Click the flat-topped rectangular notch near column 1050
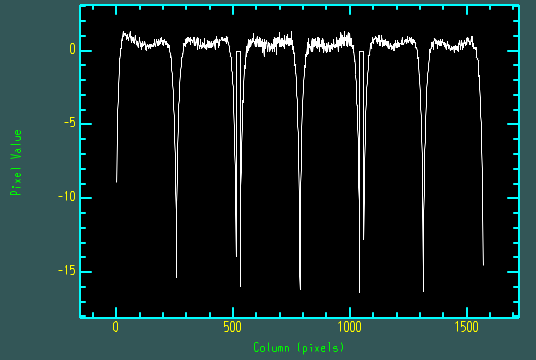 click(x=361, y=52)
